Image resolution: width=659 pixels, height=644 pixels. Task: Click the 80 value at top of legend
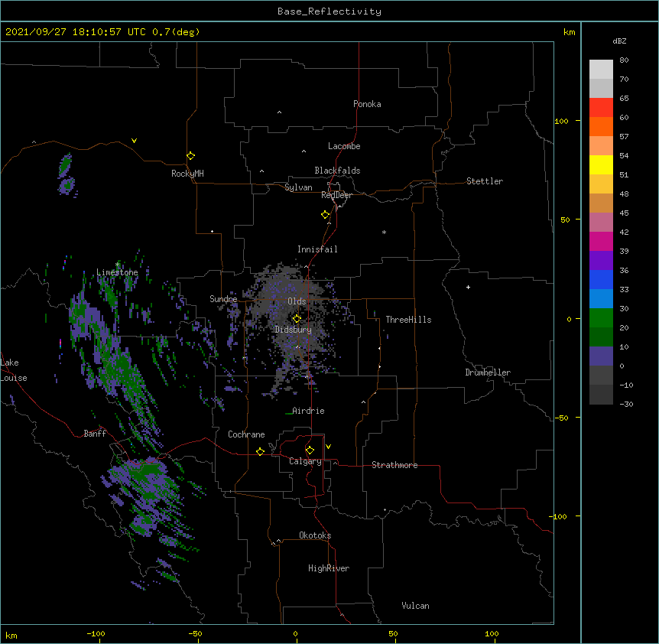pos(624,60)
